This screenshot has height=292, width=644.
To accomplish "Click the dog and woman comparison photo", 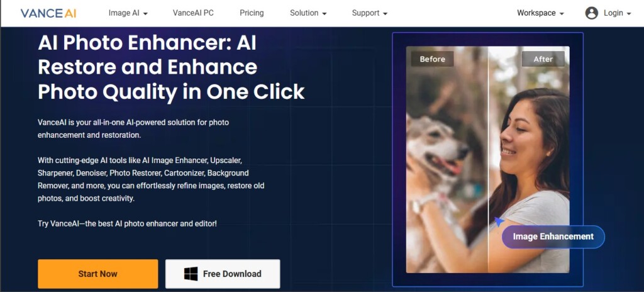I will tap(488, 160).
